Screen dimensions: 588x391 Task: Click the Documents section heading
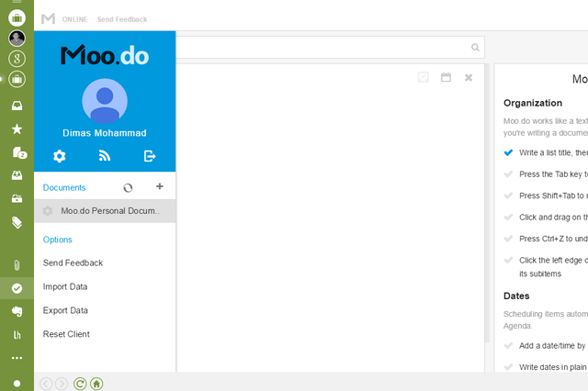click(x=64, y=187)
